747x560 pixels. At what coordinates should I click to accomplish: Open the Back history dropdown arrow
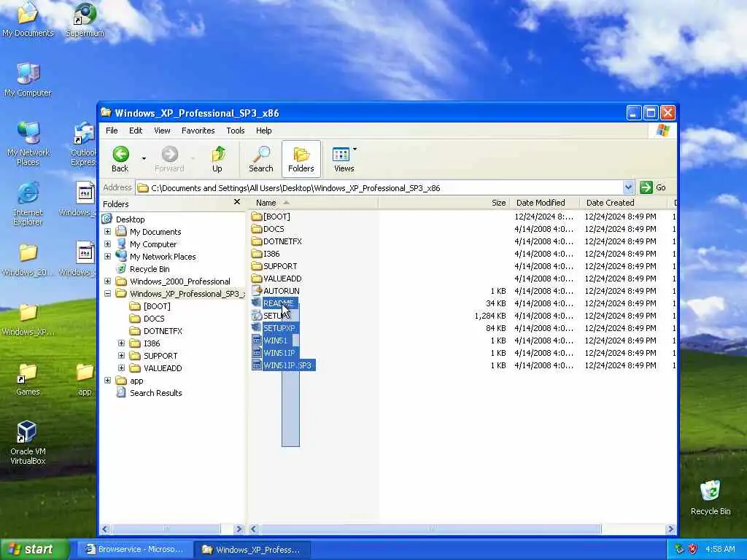tap(144, 159)
